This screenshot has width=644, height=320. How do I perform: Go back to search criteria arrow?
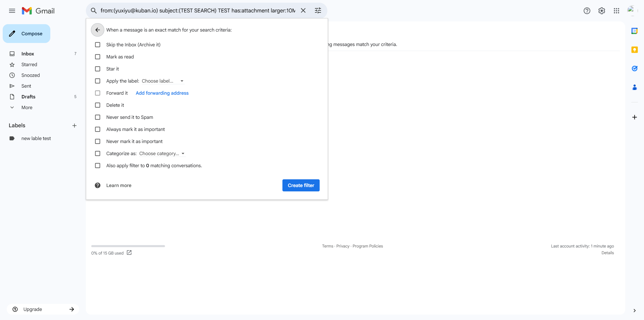(x=98, y=30)
